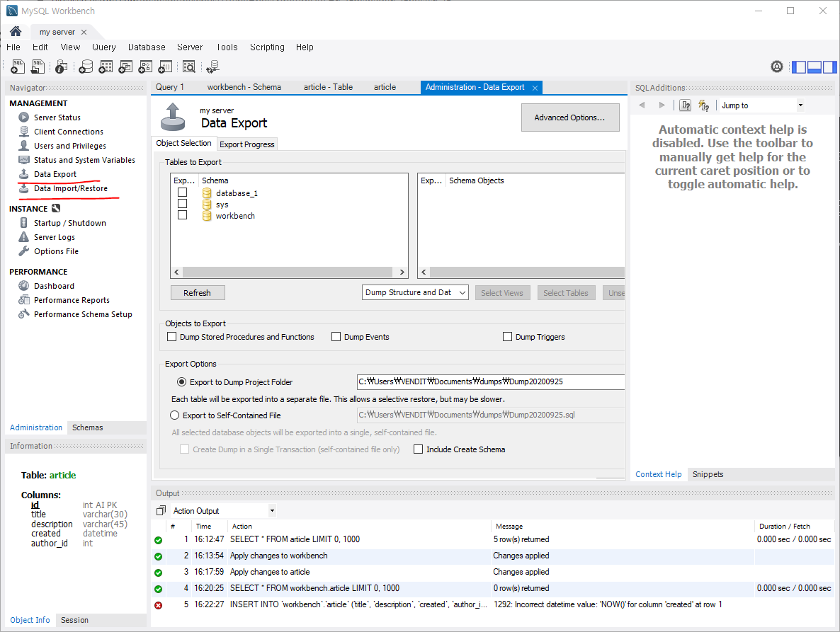Open Data Import/Restore in Navigator

pos(71,188)
